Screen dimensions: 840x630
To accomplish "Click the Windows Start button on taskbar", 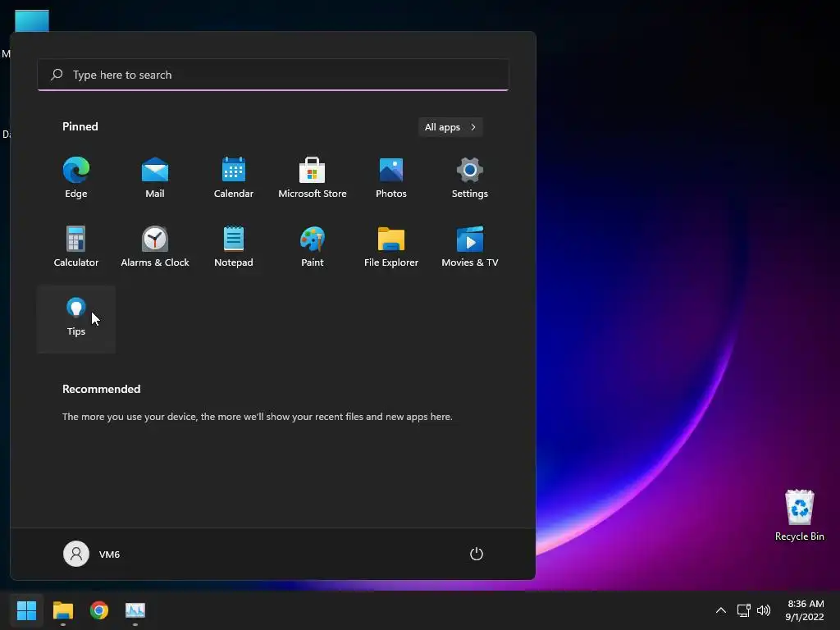I will pos(26,610).
